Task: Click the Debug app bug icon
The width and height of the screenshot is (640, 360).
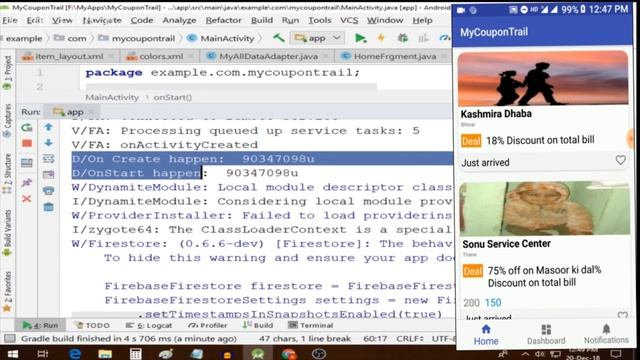Action: [x=402, y=38]
